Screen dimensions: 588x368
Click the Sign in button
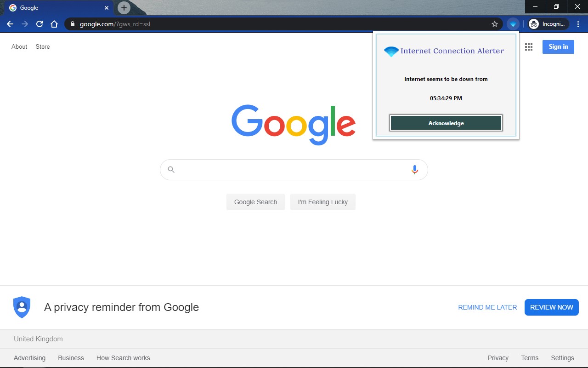coord(558,47)
